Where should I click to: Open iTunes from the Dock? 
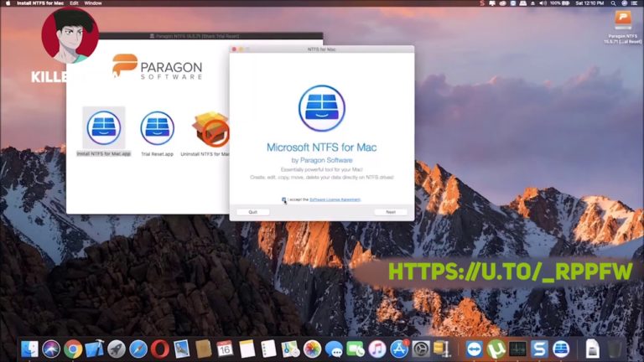pos(377,349)
